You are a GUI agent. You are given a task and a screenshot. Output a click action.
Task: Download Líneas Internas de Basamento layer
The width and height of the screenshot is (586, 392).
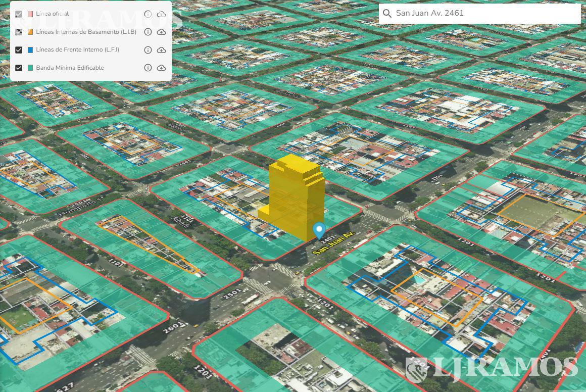click(162, 32)
